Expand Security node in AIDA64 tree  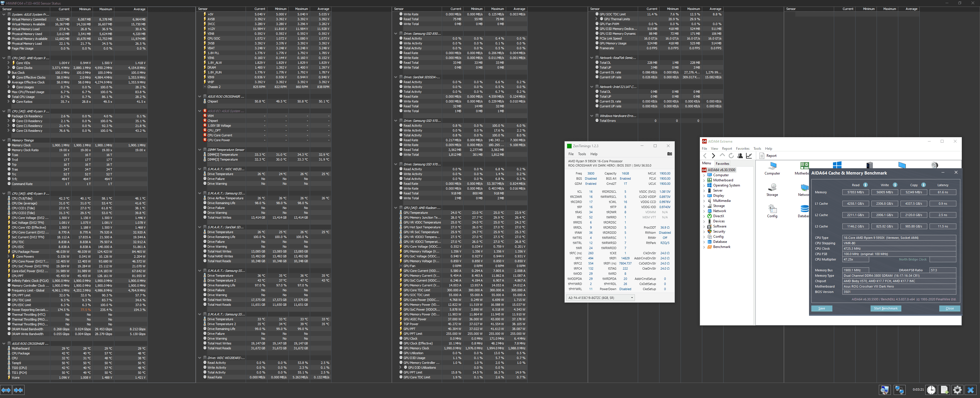pos(704,231)
